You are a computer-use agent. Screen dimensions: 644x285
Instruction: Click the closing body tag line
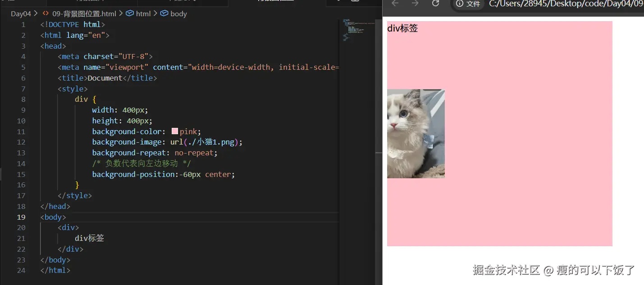tap(55, 260)
